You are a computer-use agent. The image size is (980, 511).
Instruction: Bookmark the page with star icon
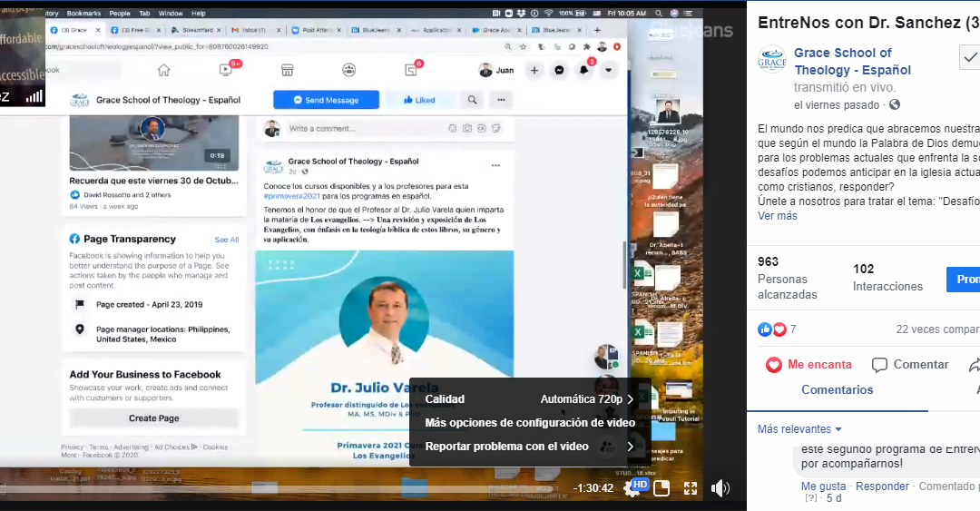click(x=524, y=47)
